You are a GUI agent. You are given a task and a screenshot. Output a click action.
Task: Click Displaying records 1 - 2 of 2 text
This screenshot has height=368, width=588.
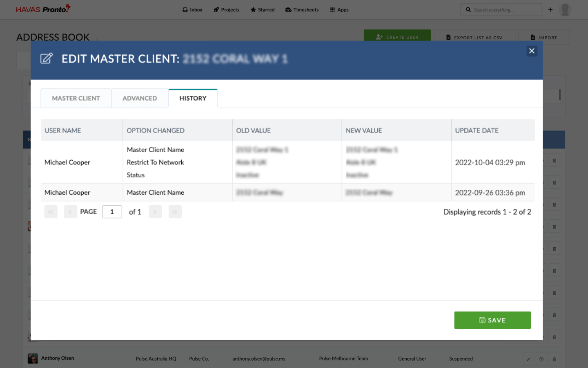click(487, 212)
